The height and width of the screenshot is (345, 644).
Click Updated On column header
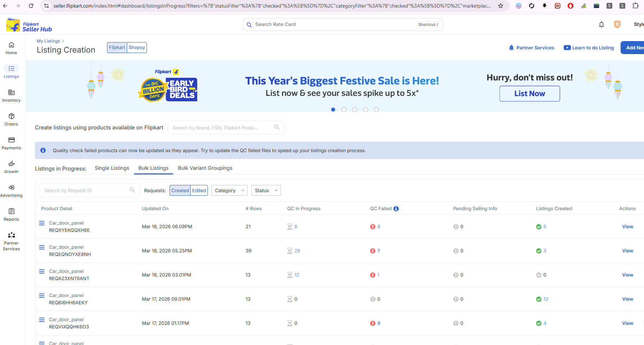tap(155, 208)
